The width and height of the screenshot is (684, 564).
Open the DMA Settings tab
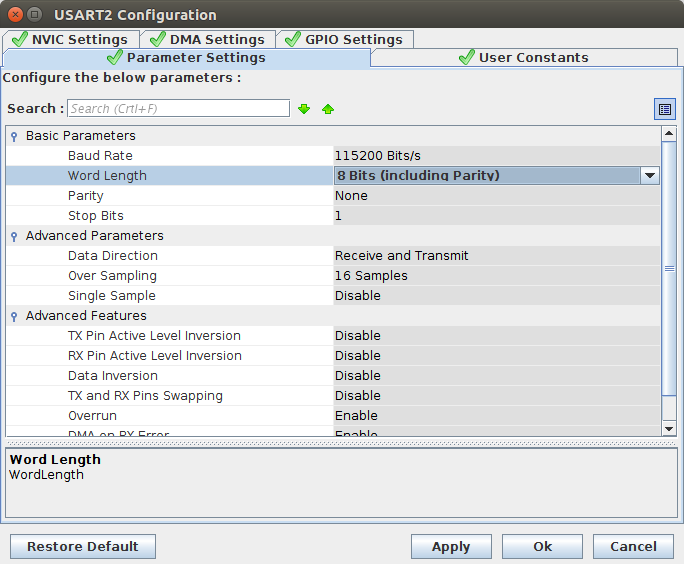click(x=206, y=39)
